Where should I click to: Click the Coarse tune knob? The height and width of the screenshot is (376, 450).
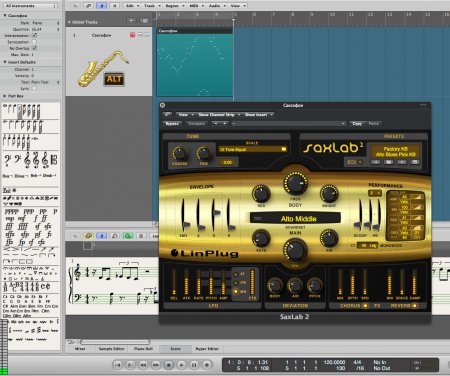tap(179, 153)
